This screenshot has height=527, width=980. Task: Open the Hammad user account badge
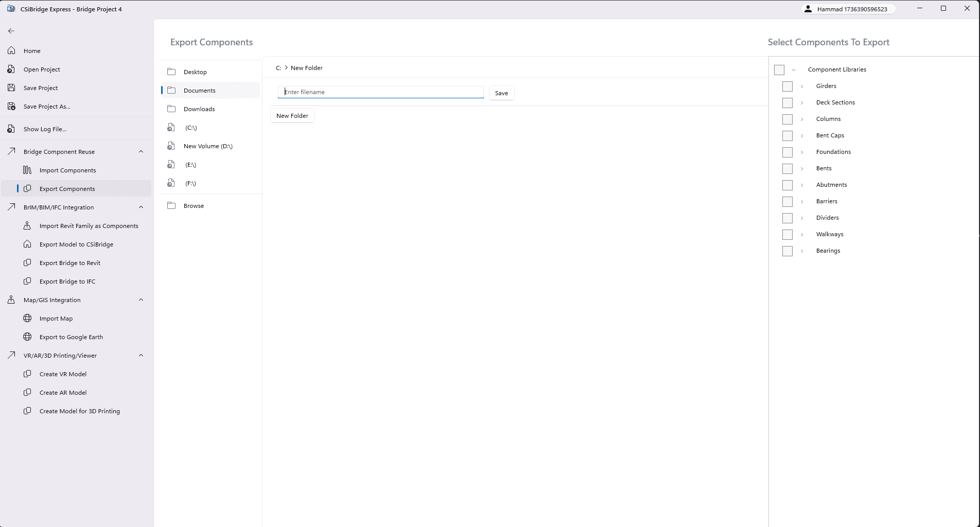pyautogui.click(x=848, y=9)
